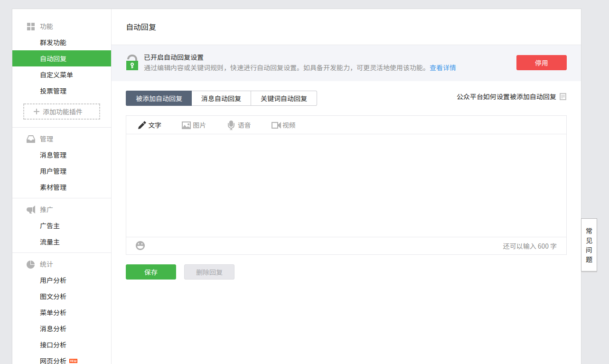
Task: Switch to the 关键词自动回复 tab
Action: tap(284, 98)
